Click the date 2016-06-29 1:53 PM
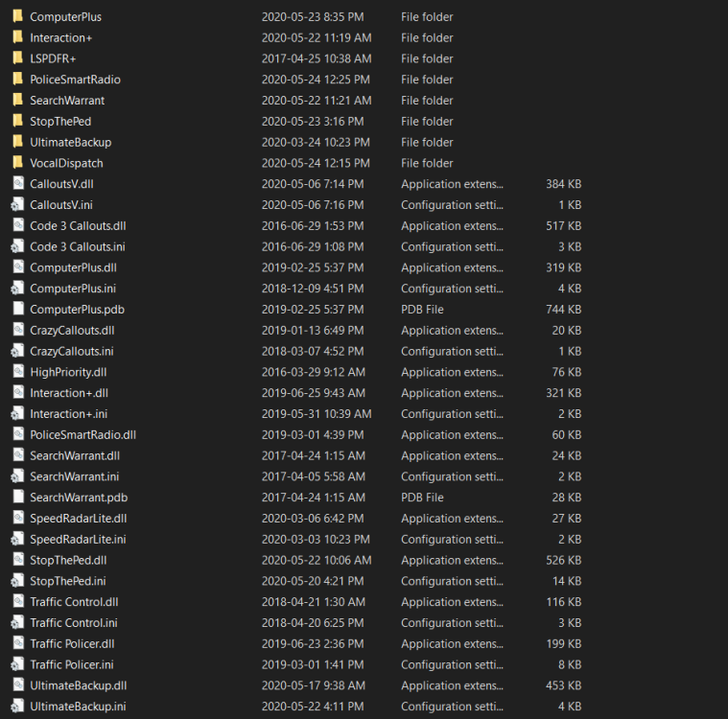 (313, 225)
